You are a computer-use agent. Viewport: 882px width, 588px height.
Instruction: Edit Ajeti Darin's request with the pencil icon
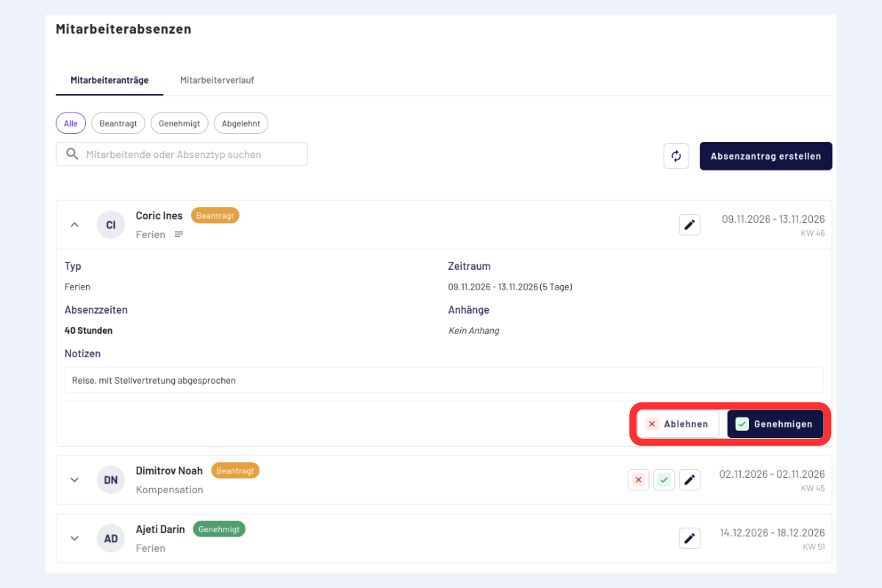coord(689,538)
